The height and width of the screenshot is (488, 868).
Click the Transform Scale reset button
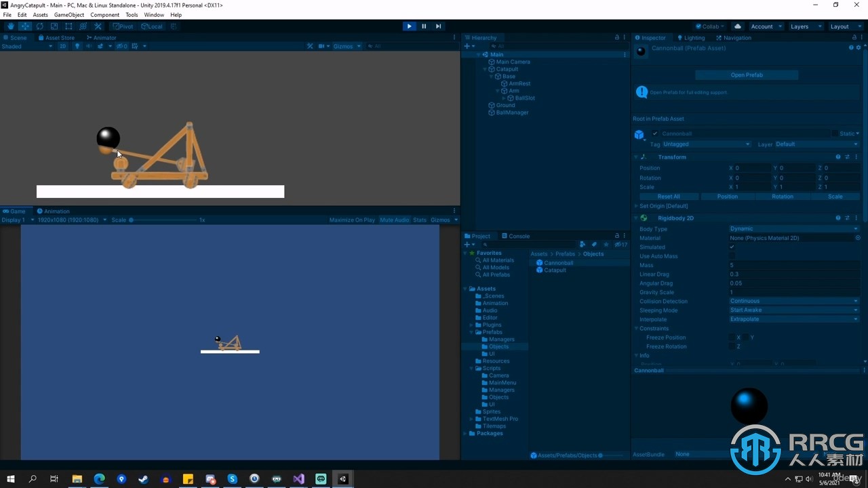click(x=835, y=197)
